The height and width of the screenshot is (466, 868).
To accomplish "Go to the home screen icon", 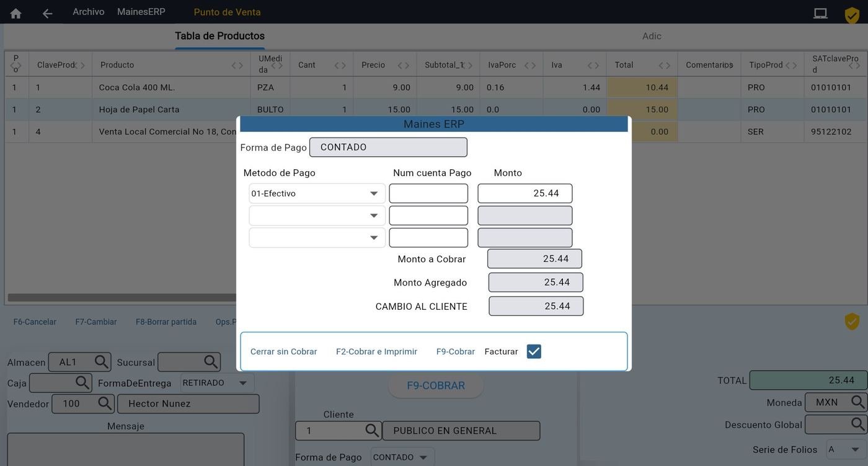I will (15, 13).
